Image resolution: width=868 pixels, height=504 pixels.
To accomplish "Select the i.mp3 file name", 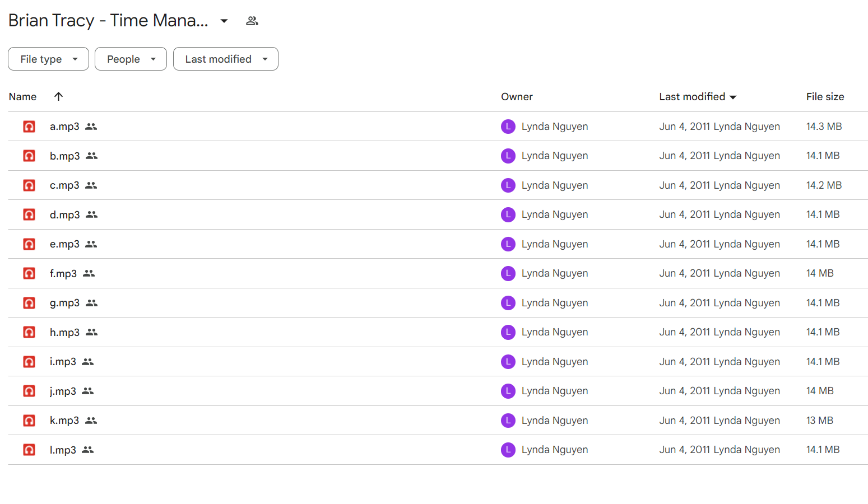I will click(63, 362).
